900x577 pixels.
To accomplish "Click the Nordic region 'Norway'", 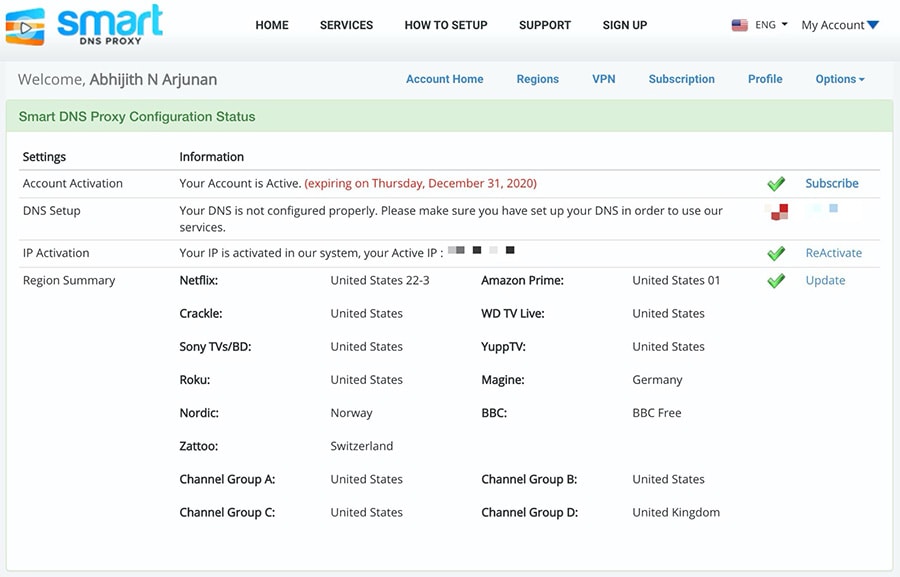I will pyautogui.click(x=351, y=413).
